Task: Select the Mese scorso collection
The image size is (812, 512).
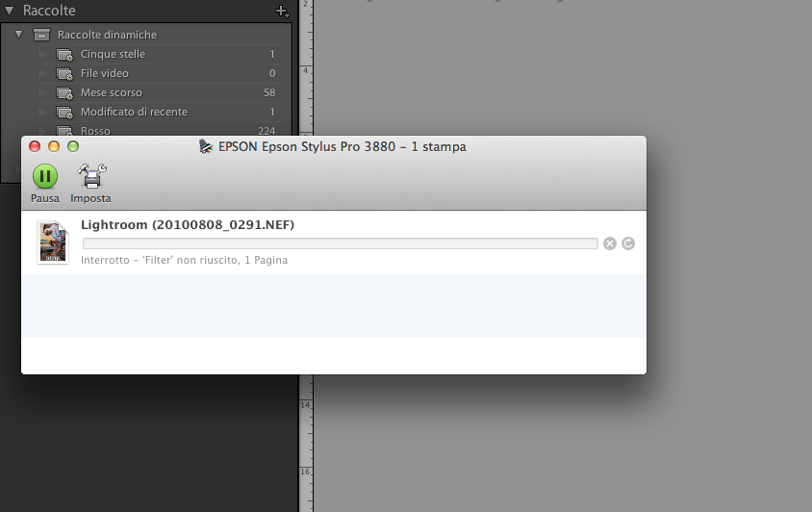Action: pyautogui.click(x=112, y=92)
